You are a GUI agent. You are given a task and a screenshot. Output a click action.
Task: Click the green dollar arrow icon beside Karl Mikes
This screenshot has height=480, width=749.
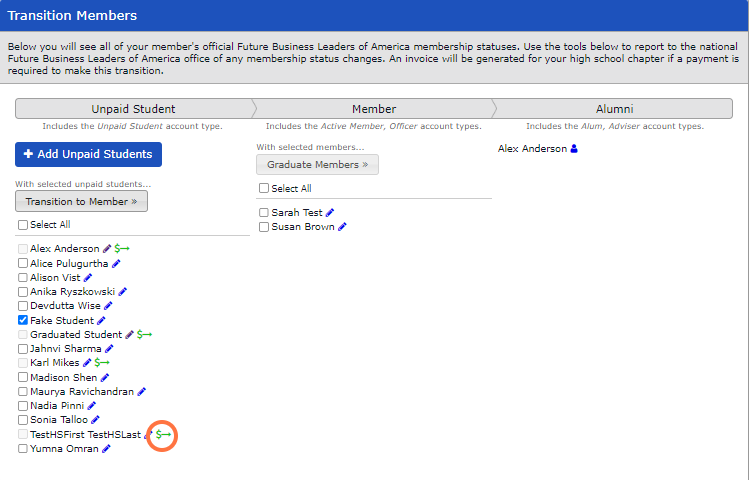(102, 363)
